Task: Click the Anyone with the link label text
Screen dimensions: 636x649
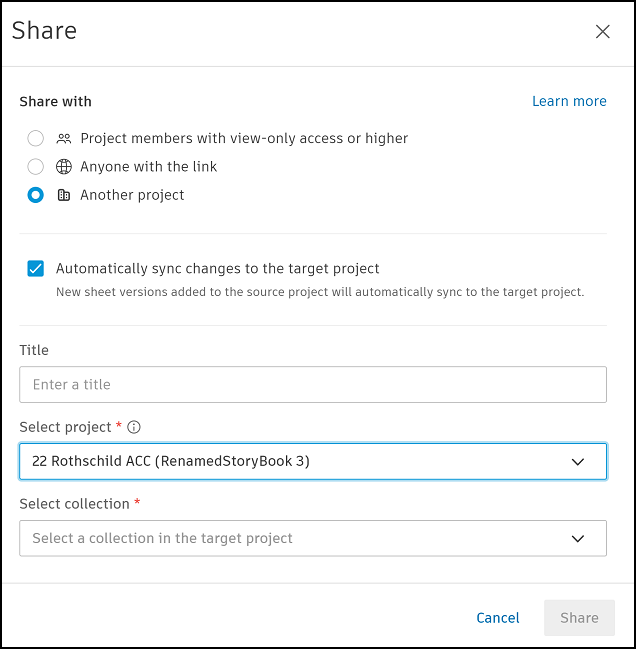Action: [149, 167]
